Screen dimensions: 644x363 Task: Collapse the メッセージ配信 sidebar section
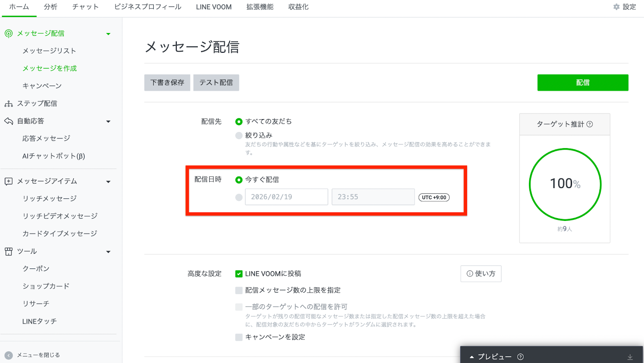click(x=108, y=34)
